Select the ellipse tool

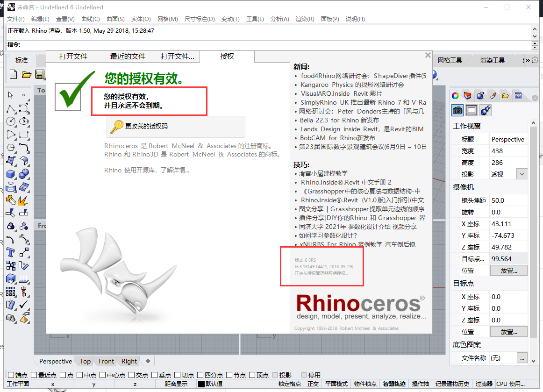[x=24, y=121]
